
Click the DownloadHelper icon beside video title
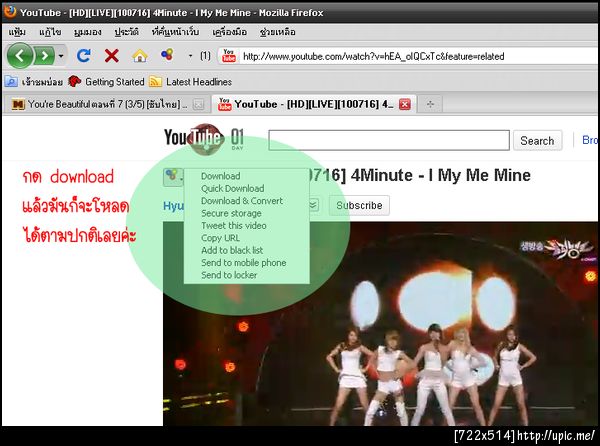point(173,177)
